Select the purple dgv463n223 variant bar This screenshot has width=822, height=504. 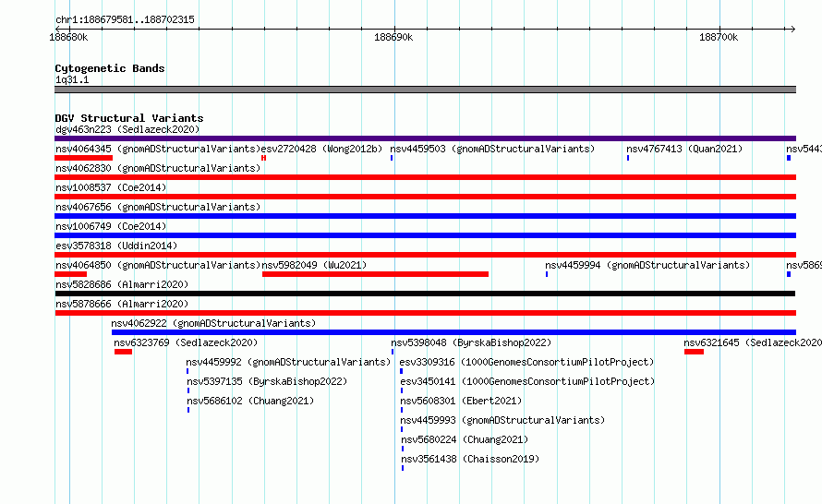coord(425,138)
